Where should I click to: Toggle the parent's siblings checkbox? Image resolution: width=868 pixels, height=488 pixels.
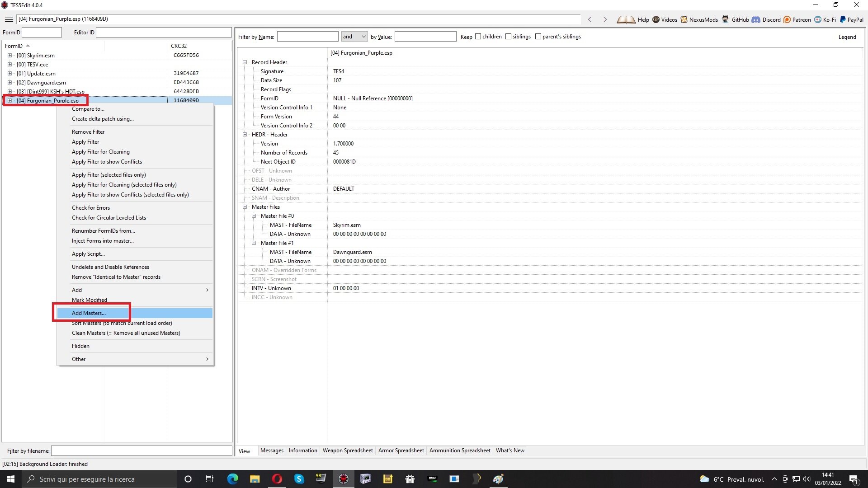(538, 37)
